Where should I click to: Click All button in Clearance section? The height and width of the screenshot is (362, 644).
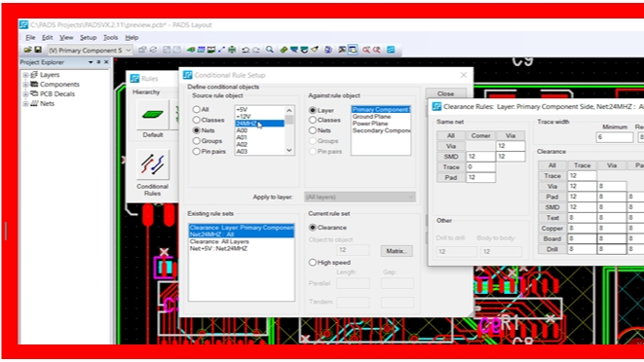point(552,165)
